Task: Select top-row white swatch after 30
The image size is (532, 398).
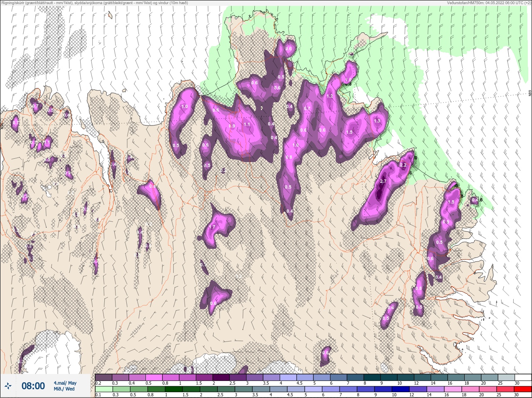Action: coord(523,378)
